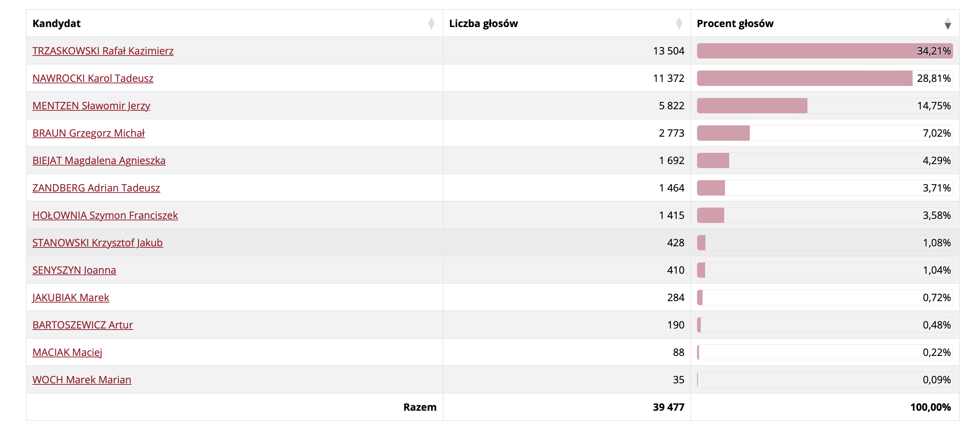Click SENYSZYN Joanna candidate link
The height and width of the screenshot is (432, 980).
pos(74,270)
